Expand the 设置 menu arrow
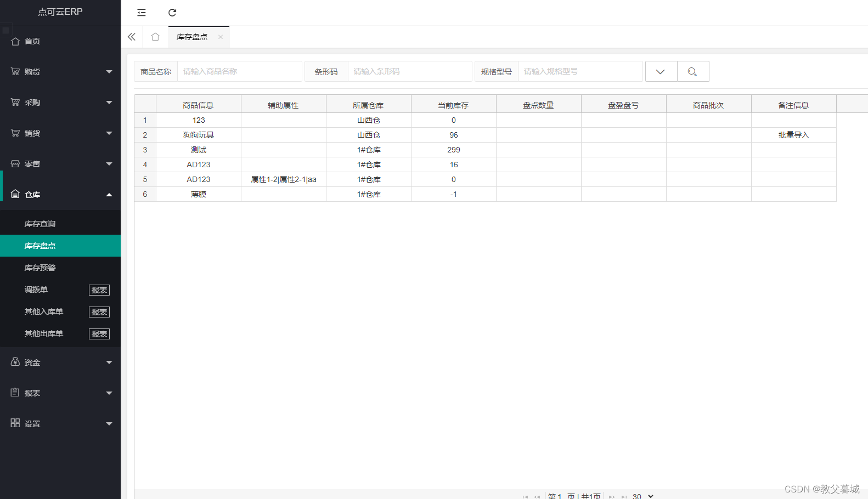 coord(109,424)
